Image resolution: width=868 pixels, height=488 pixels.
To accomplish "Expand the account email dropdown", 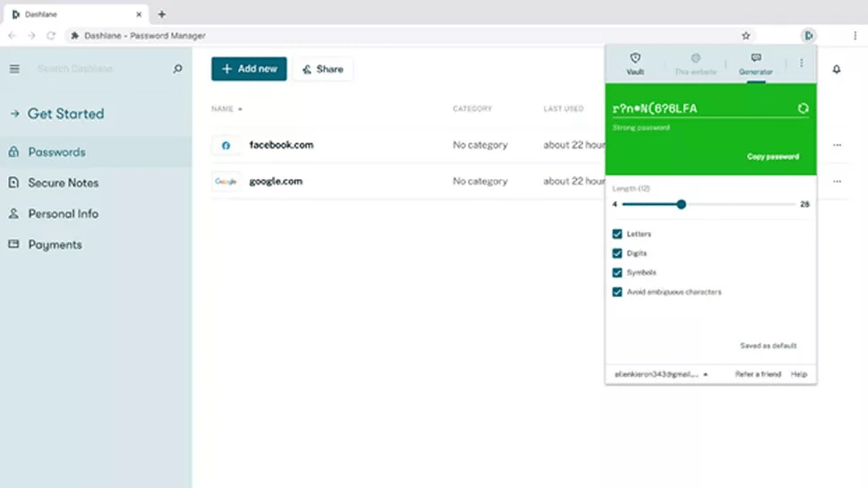I will pos(661,374).
